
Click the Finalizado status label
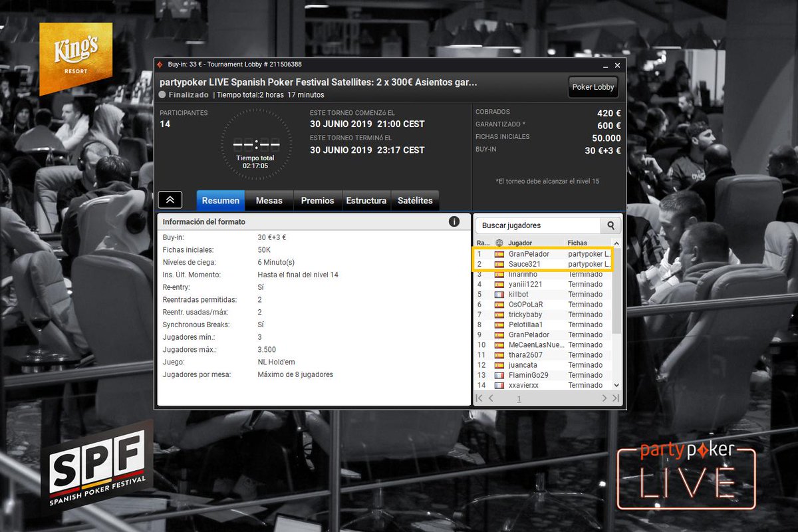tap(188, 94)
